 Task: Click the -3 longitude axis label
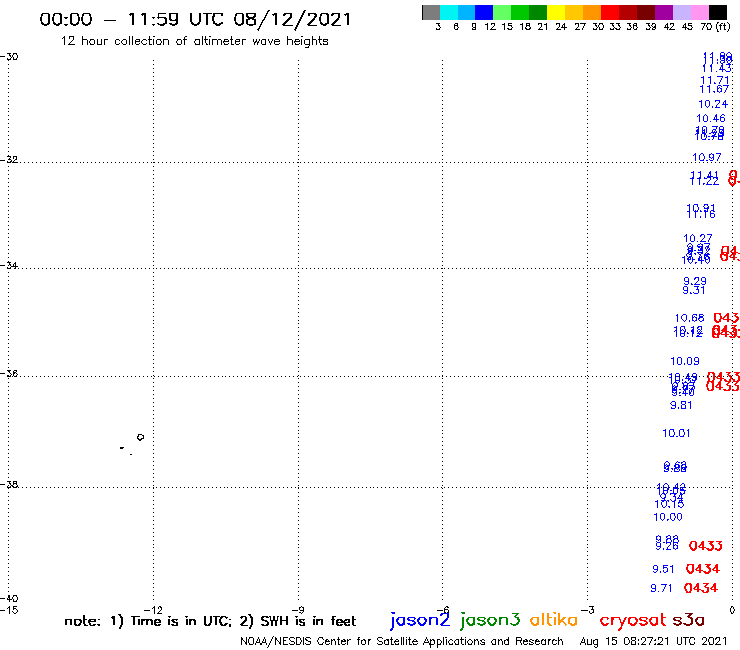point(587,610)
